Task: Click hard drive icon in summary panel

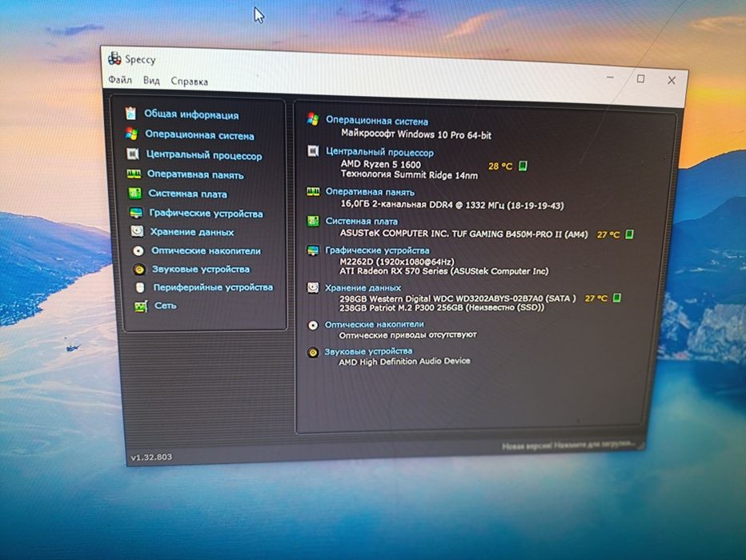Action: point(313,288)
